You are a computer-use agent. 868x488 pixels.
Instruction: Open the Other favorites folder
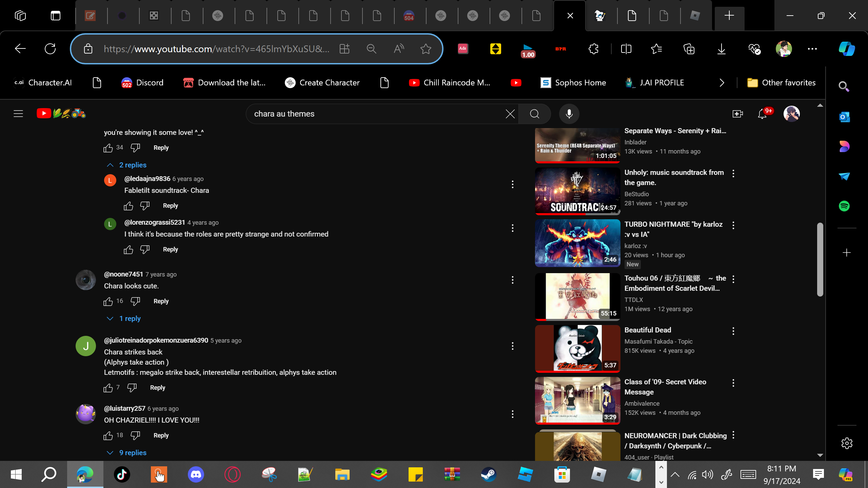pos(781,83)
